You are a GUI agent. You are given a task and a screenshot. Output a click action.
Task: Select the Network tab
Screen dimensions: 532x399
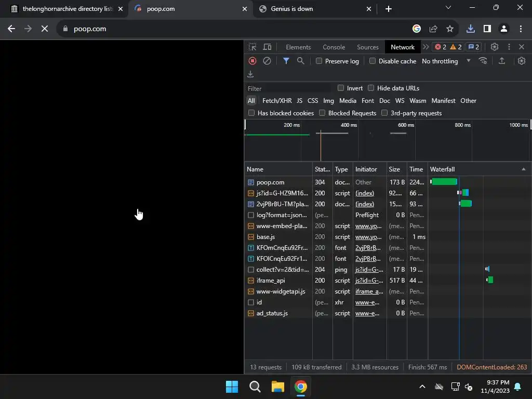coord(403,47)
